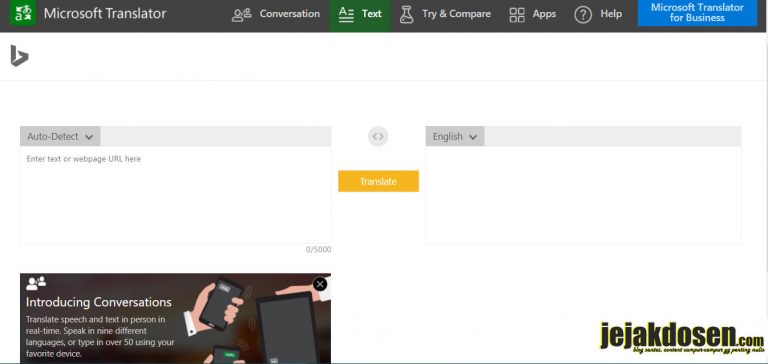Image resolution: width=768 pixels, height=364 pixels.
Task: Click the yellow Translate button
Action: (378, 181)
